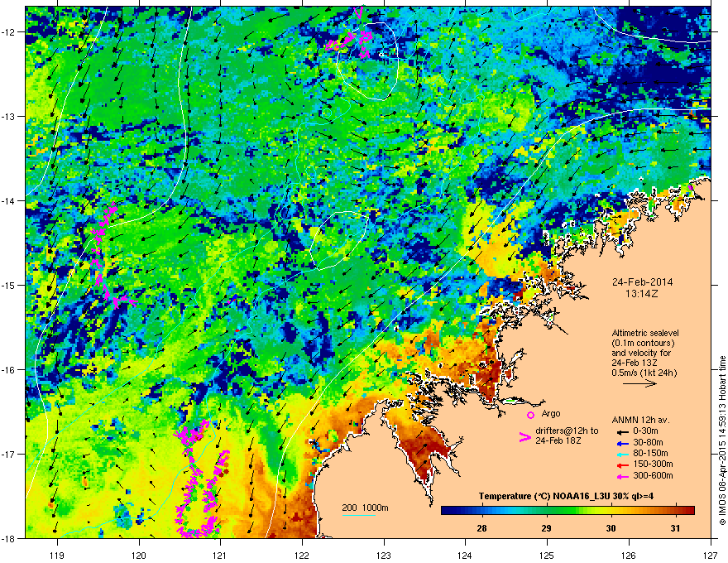Click the -18 latitude axis label
This screenshot has width=728, height=563.
click(x=10, y=538)
